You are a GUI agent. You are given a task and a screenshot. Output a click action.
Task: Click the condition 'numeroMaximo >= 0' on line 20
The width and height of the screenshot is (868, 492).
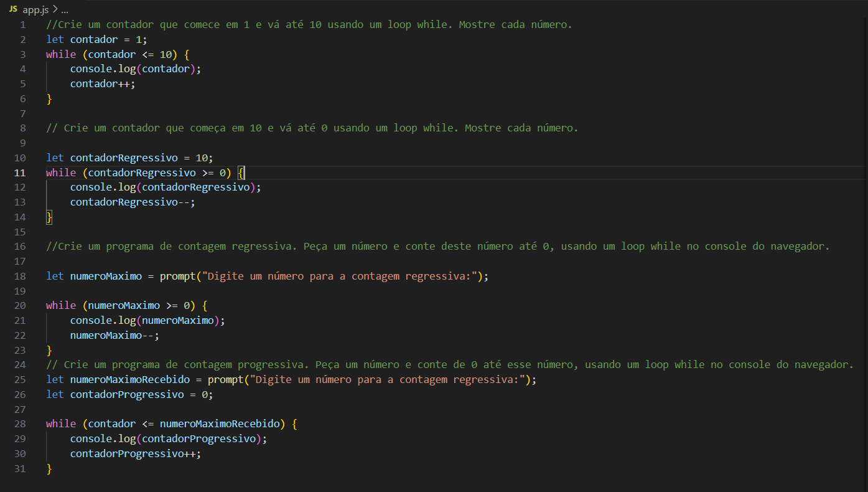tap(139, 306)
